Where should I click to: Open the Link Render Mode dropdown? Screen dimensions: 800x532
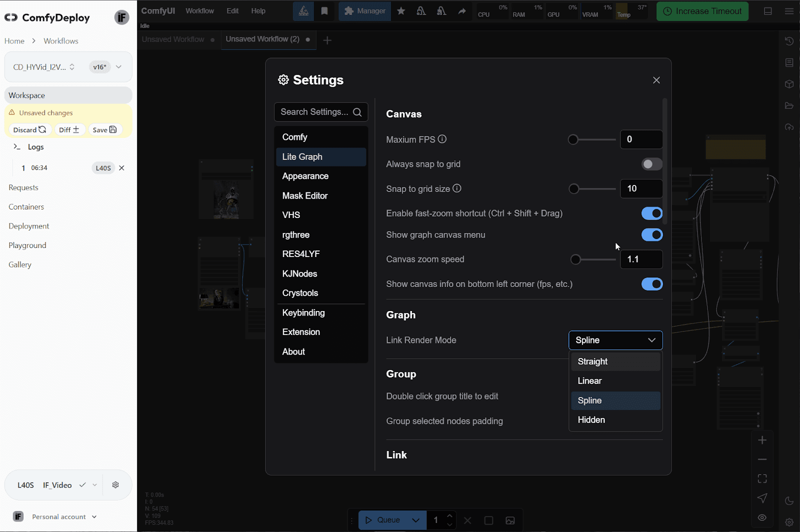pos(615,340)
